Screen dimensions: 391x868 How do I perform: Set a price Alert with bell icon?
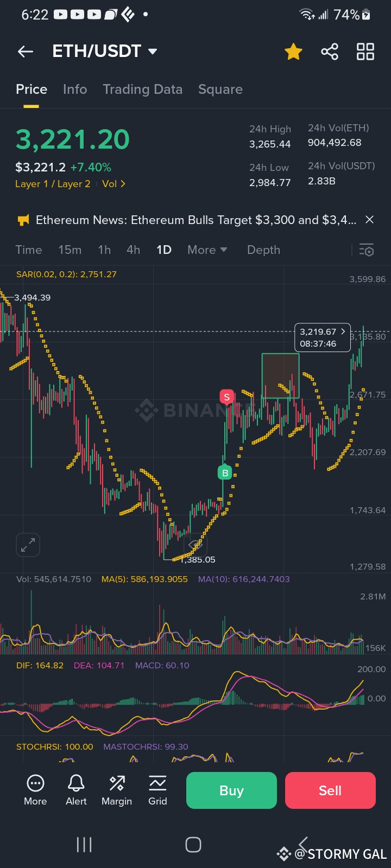point(76,790)
